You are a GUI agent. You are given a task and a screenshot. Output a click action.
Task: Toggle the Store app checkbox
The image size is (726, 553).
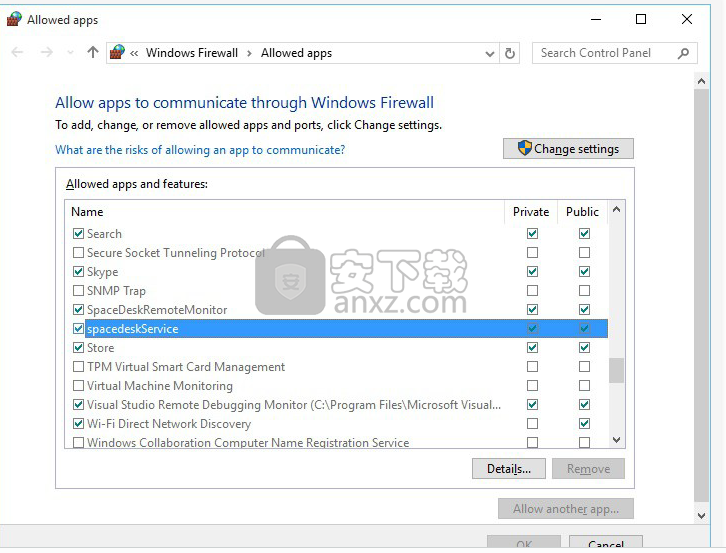click(78, 347)
